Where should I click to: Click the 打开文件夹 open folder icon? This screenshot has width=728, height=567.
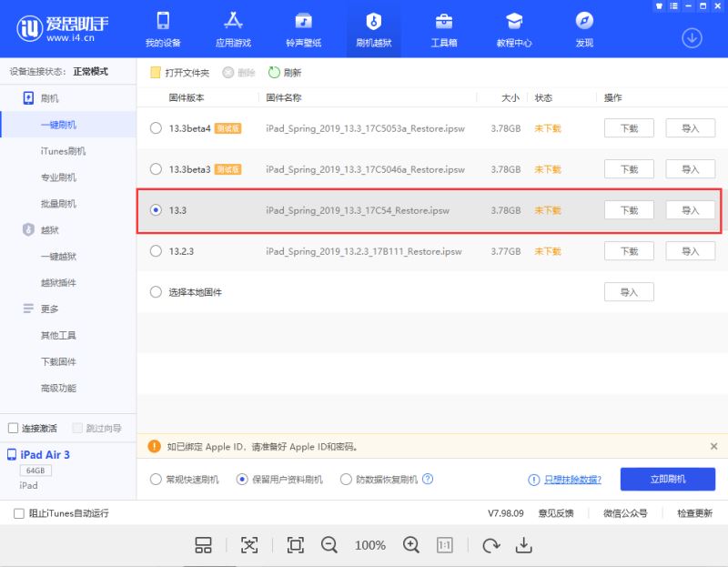(x=156, y=73)
